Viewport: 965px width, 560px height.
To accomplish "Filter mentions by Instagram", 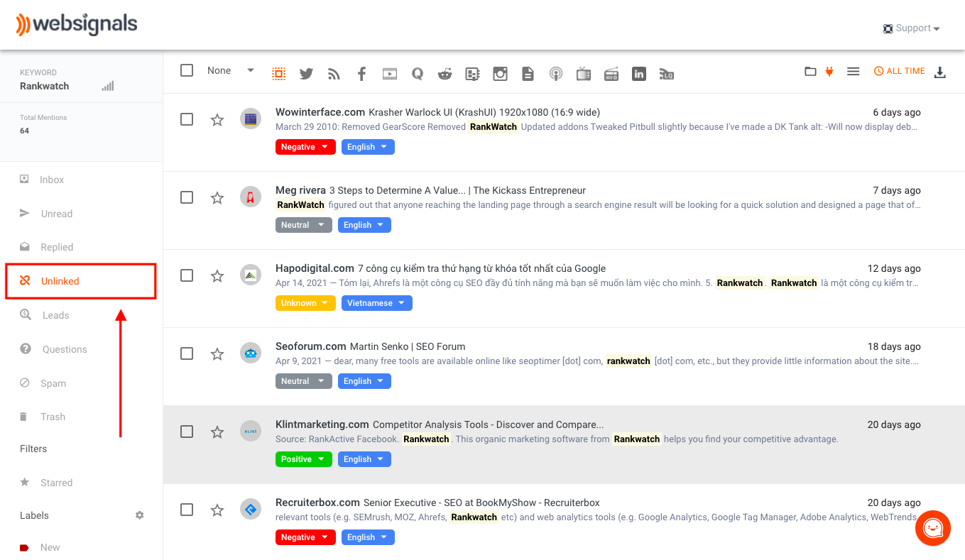I will point(501,73).
